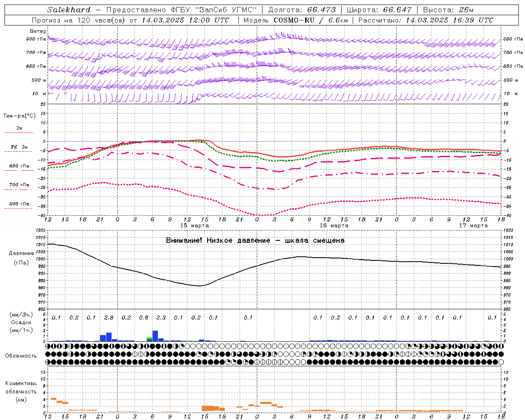Click the low pressure warning Внимание! Низкое давление
525x420 pixels.
[x=218, y=240]
